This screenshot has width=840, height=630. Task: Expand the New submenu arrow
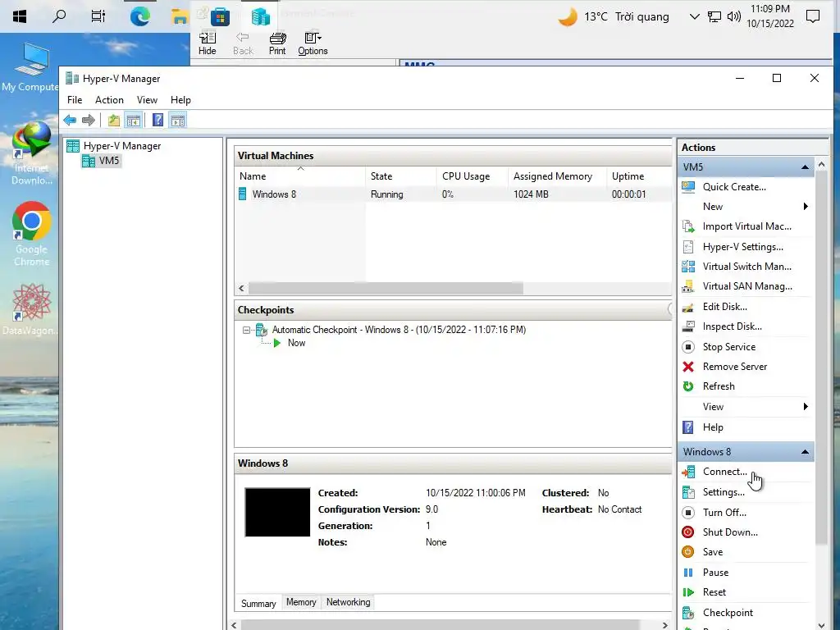pos(806,207)
